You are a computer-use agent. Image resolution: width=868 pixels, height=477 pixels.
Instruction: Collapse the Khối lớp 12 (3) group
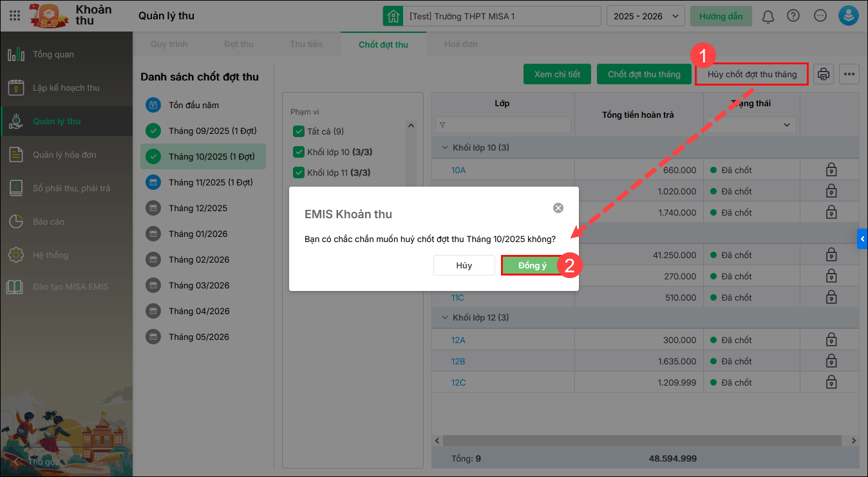444,317
